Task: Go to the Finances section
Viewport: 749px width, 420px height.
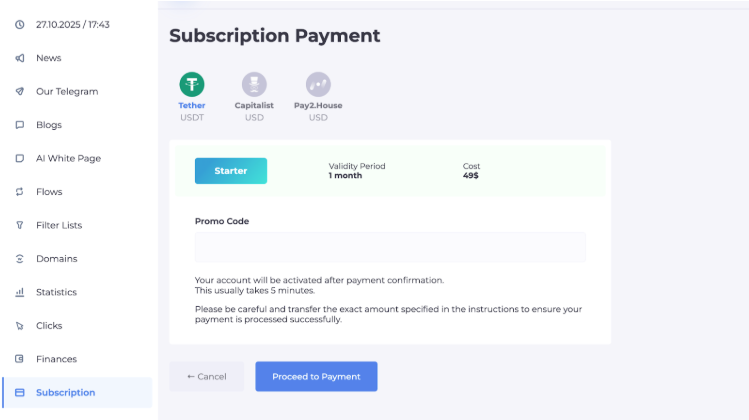Action: [56, 359]
